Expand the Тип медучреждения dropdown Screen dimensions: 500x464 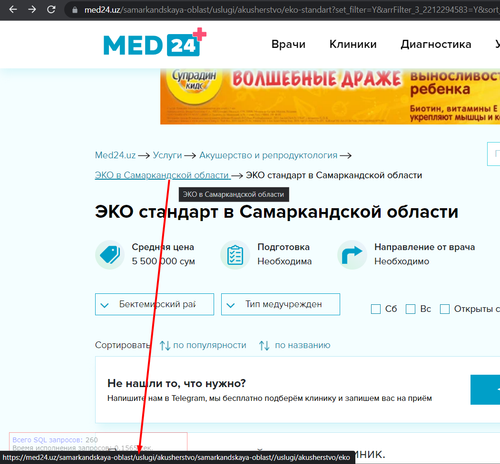(280, 304)
